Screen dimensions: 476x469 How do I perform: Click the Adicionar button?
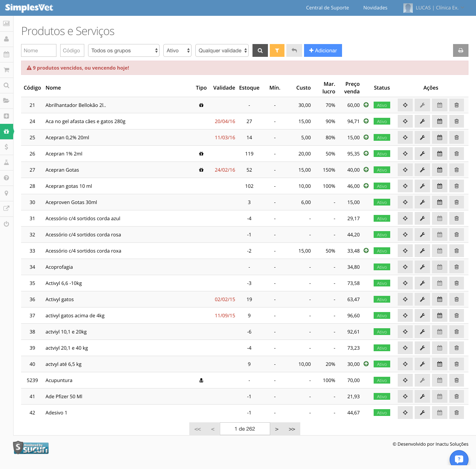323,50
